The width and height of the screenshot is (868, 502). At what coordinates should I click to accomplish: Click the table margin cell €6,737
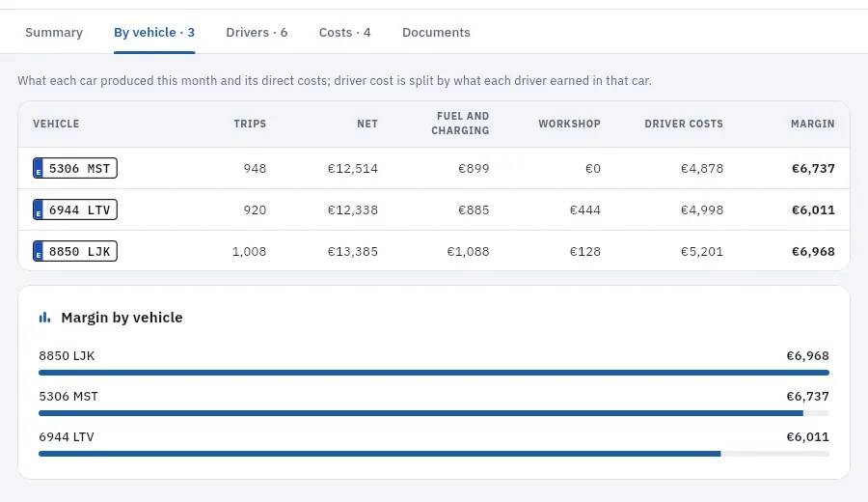coord(813,168)
